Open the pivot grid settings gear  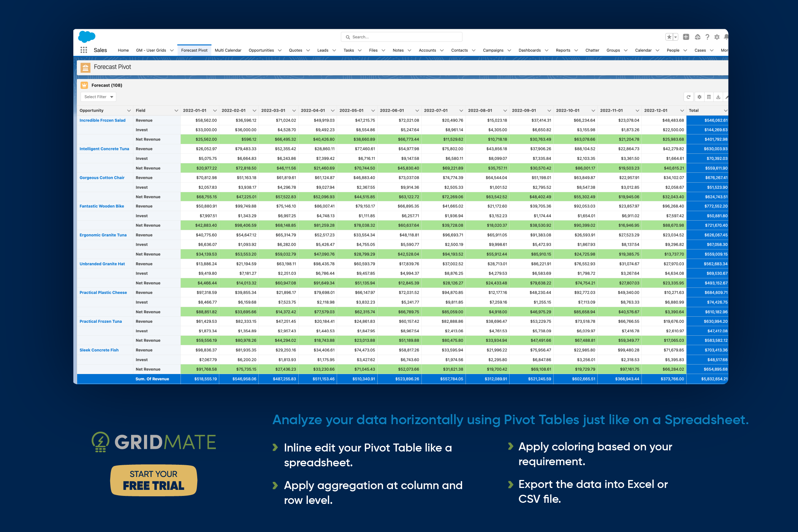[700, 97]
